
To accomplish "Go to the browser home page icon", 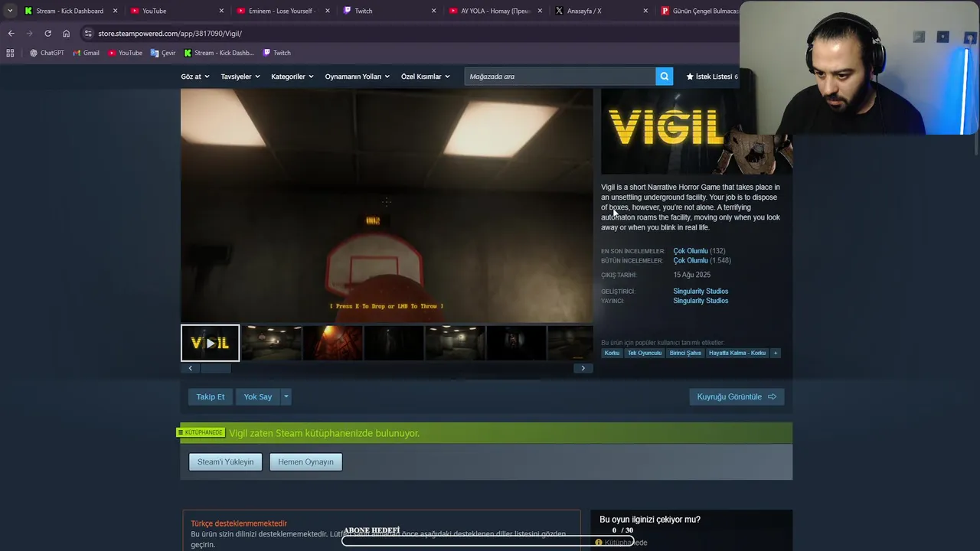I will click(x=66, y=33).
